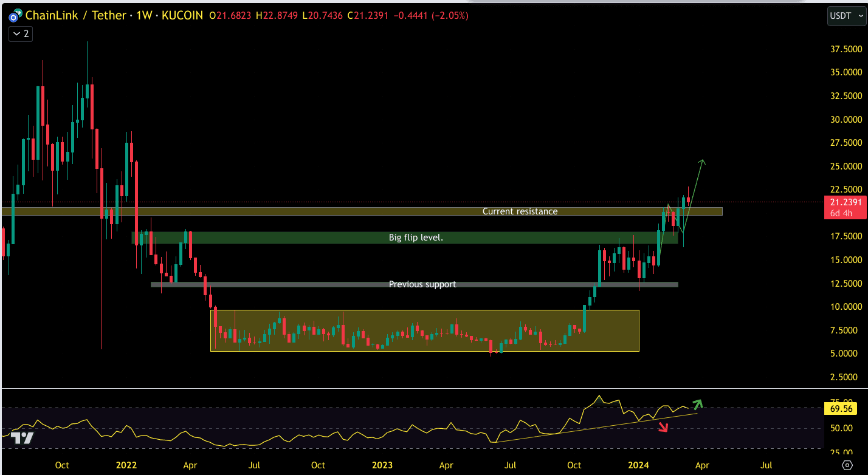
Task: Click the ChainLink logo icon beside the symbol title
Action: (x=15, y=15)
